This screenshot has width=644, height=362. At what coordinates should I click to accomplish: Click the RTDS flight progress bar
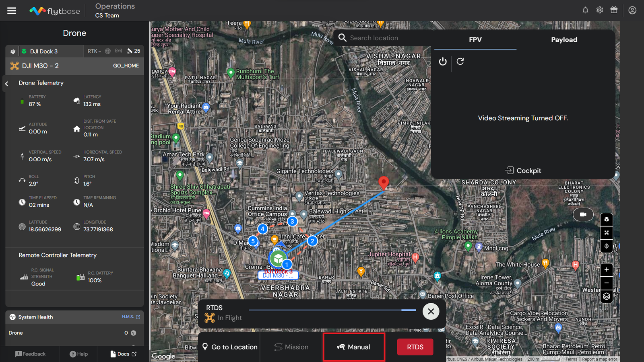coord(332,310)
